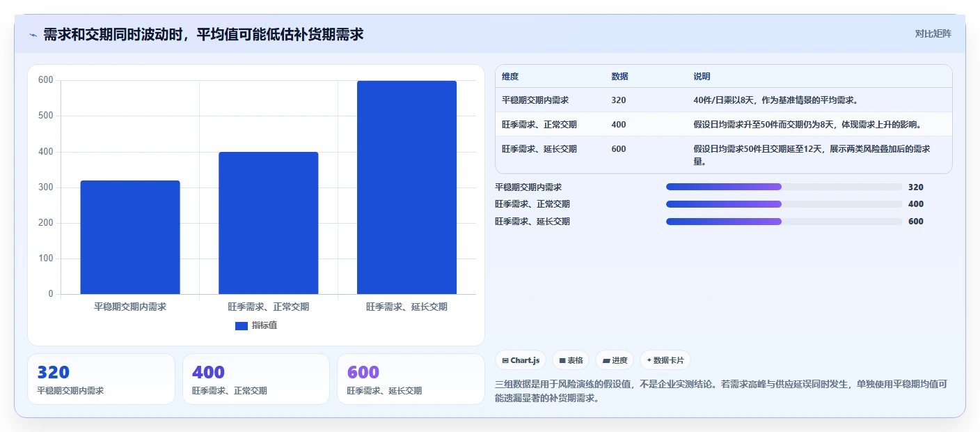Viewport: 980px width, 432px height.
Task: Click the 200 tick on the y-axis
Action: click(x=46, y=223)
